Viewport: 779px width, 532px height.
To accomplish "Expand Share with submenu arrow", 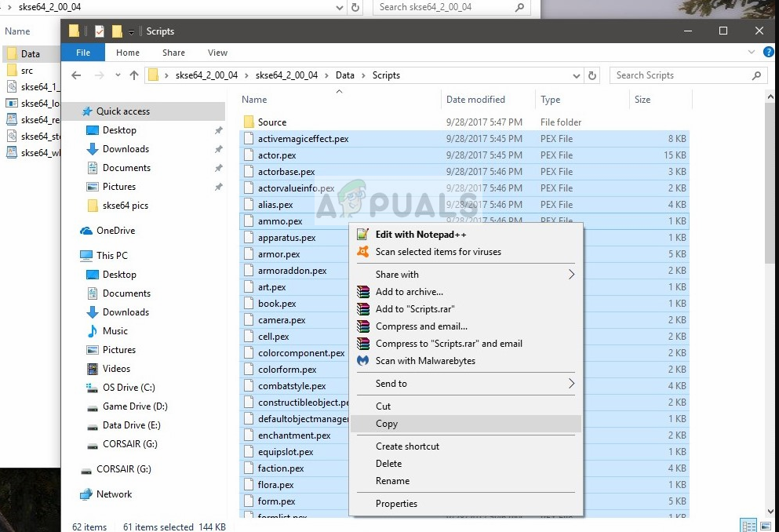I will click(x=571, y=274).
